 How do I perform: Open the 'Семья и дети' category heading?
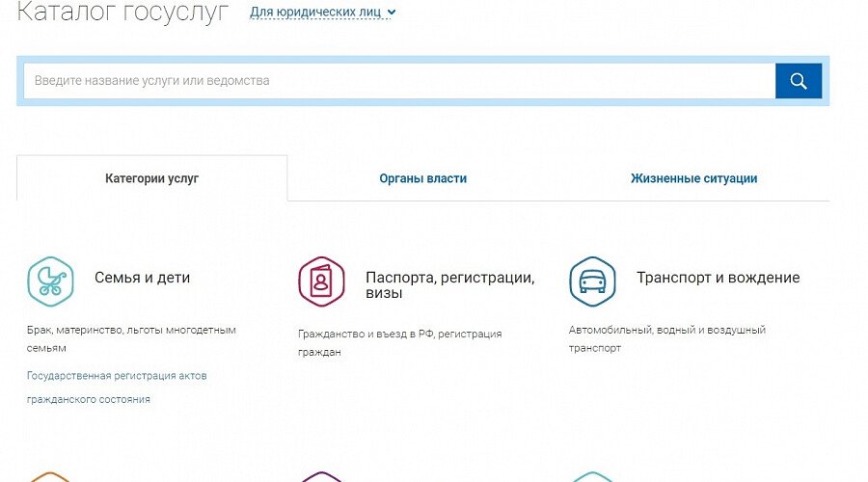tap(142, 278)
